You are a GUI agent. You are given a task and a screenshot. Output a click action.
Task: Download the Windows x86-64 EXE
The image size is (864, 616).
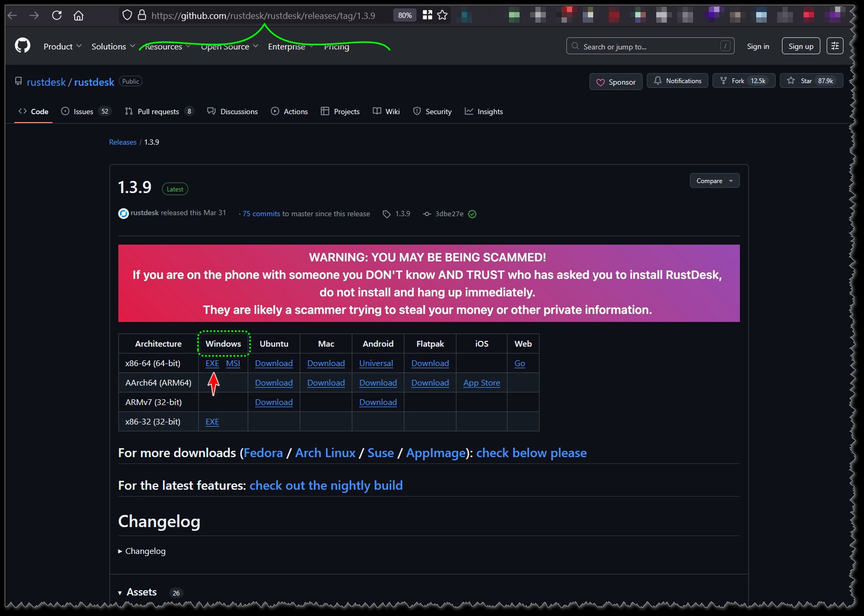tap(212, 363)
